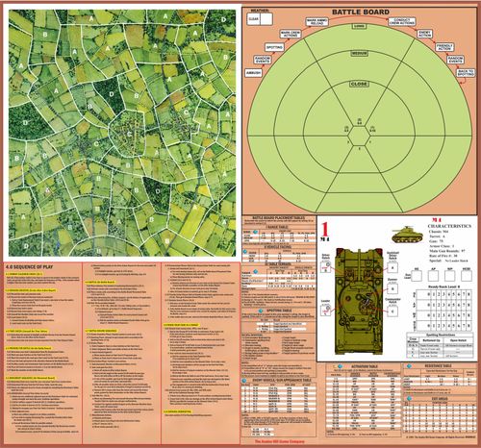Click the Medium range label on the Battle Board
Image resolution: width=481 pixels, height=448 pixels.
359,53
